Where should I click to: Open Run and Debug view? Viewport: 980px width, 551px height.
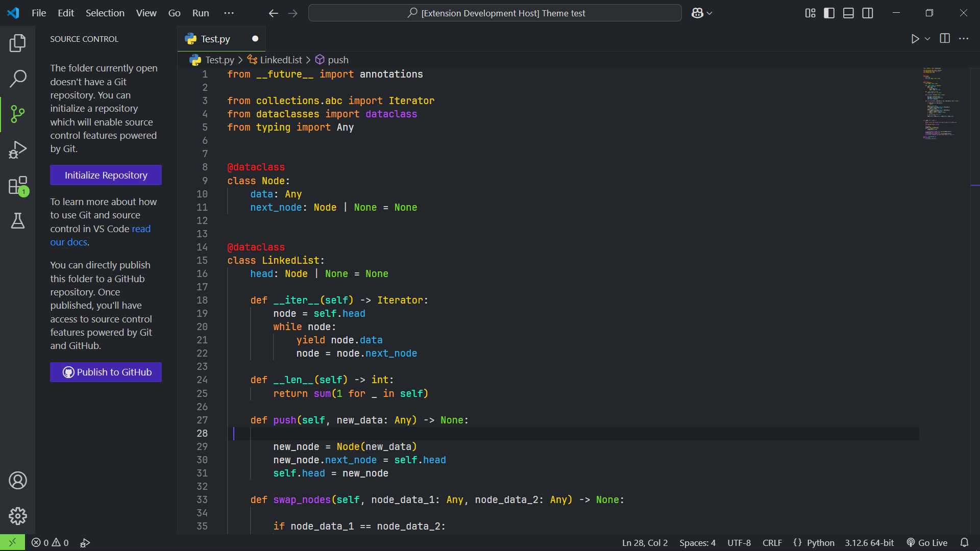tap(18, 150)
